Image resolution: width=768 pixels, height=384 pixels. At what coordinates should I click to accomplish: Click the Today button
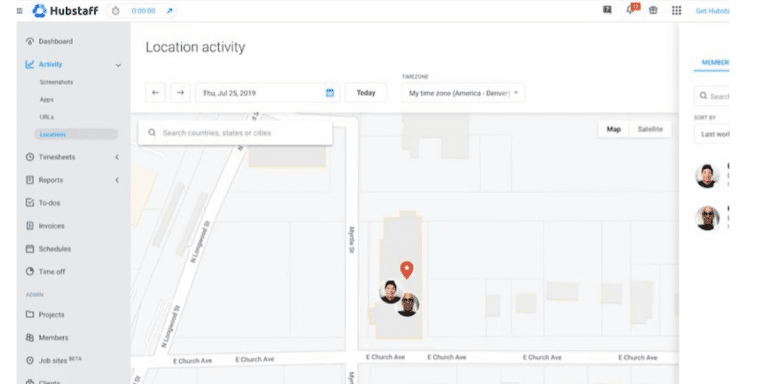point(366,93)
